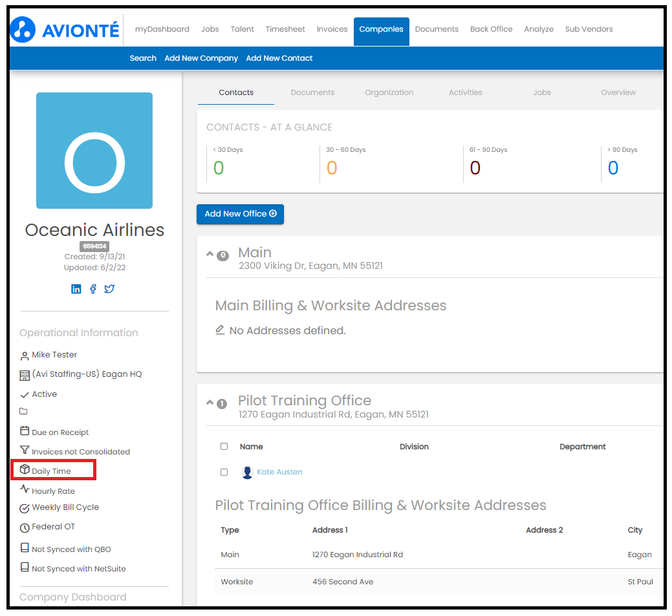Click the Search link in the blue bar
Image resolution: width=672 pixels, height=616 pixels.
143,58
